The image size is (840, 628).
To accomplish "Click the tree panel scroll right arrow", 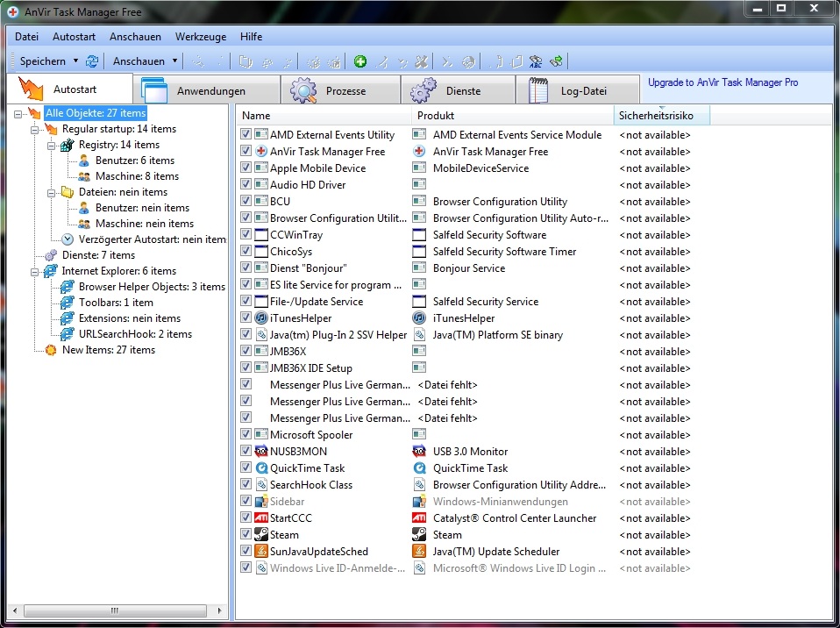I will tap(219, 610).
